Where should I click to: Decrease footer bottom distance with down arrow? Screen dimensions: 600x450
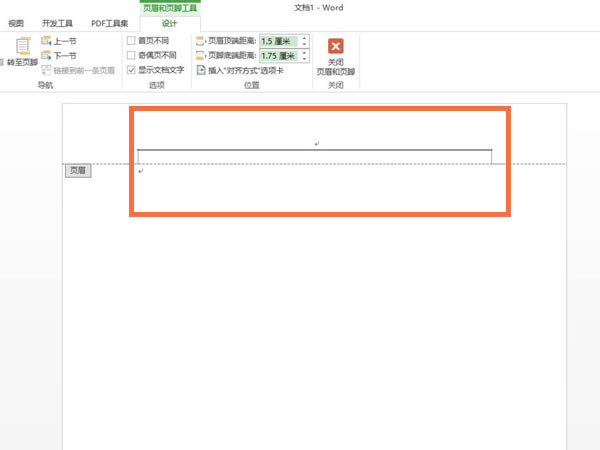click(304, 59)
